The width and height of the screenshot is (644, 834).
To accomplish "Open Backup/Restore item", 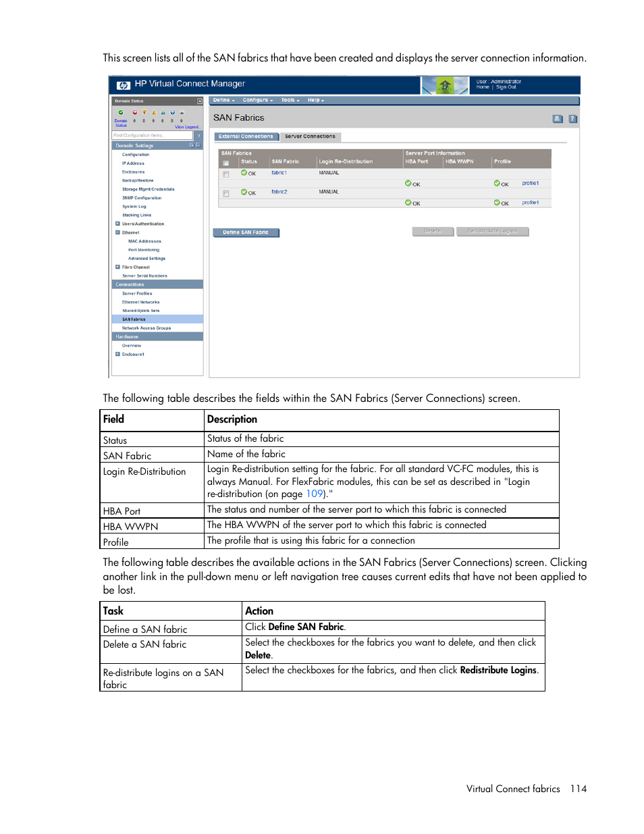I will (138, 180).
